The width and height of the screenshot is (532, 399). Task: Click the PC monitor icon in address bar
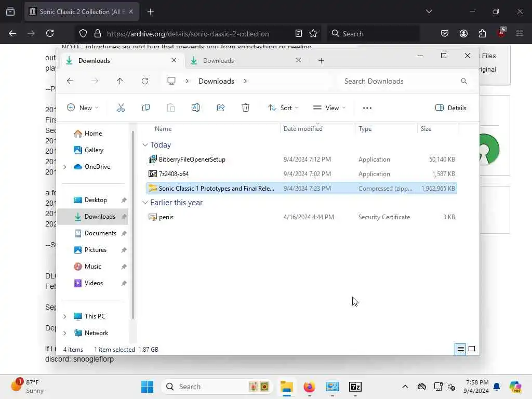point(171,81)
